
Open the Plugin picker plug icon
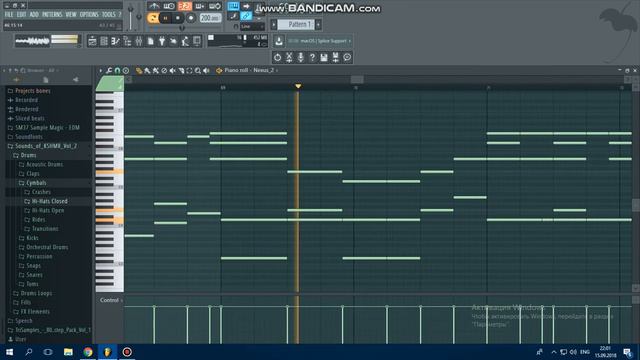162,41
